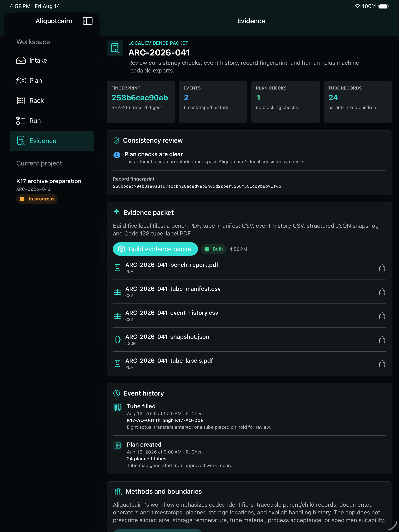The image size is (399, 532).
Task: Click the event-history CSV table icon
Action: click(117, 316)
